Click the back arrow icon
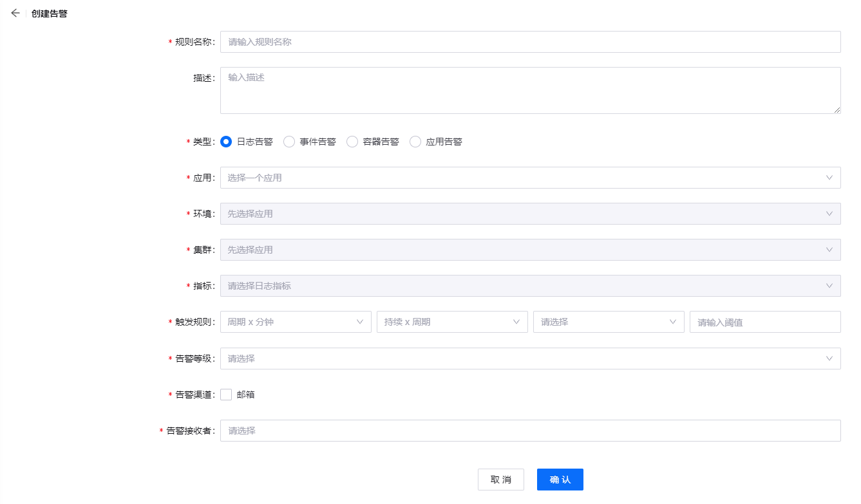Viewport: 861px width, 504px height. (15, 14)
